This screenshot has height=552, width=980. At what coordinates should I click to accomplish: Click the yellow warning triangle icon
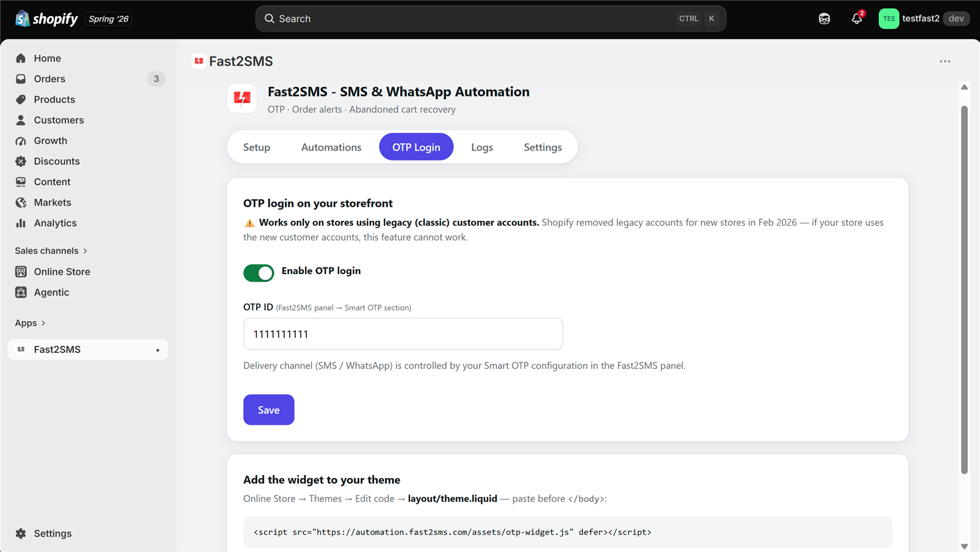click(249, 223)
